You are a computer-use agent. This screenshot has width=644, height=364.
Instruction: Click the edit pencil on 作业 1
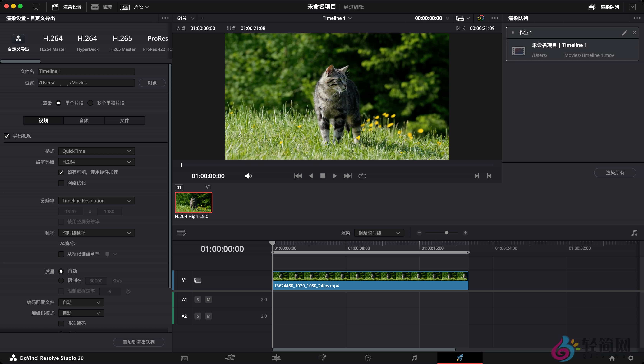point(625,33)
